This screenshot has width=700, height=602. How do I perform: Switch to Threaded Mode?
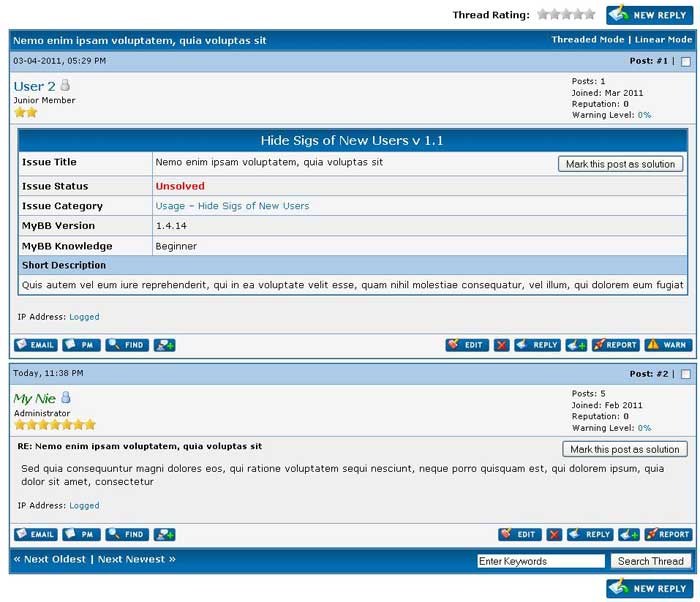click(x=587, y=40)
